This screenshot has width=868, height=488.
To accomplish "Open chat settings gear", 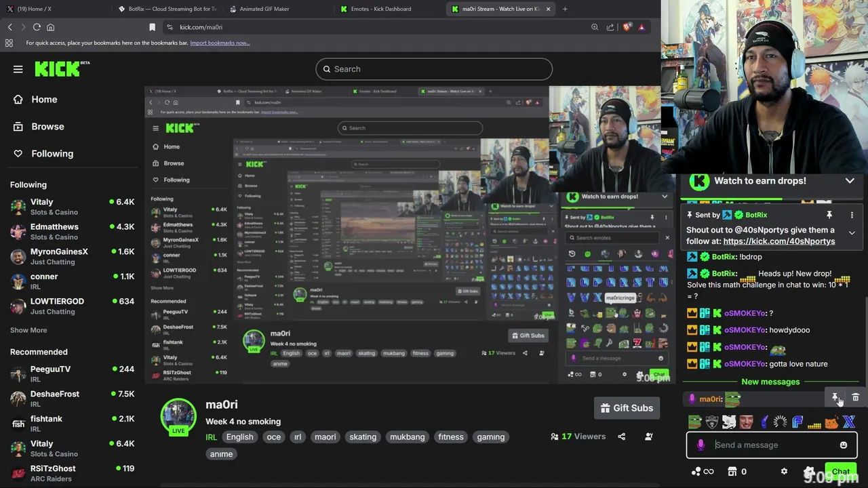I will pos(785,472).
